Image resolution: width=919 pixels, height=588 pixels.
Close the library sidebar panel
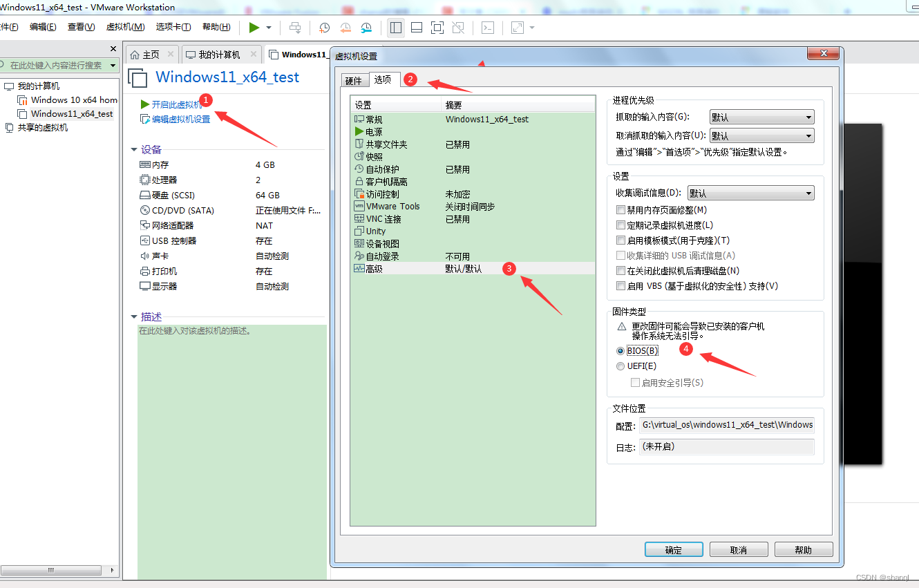point(114,48)
